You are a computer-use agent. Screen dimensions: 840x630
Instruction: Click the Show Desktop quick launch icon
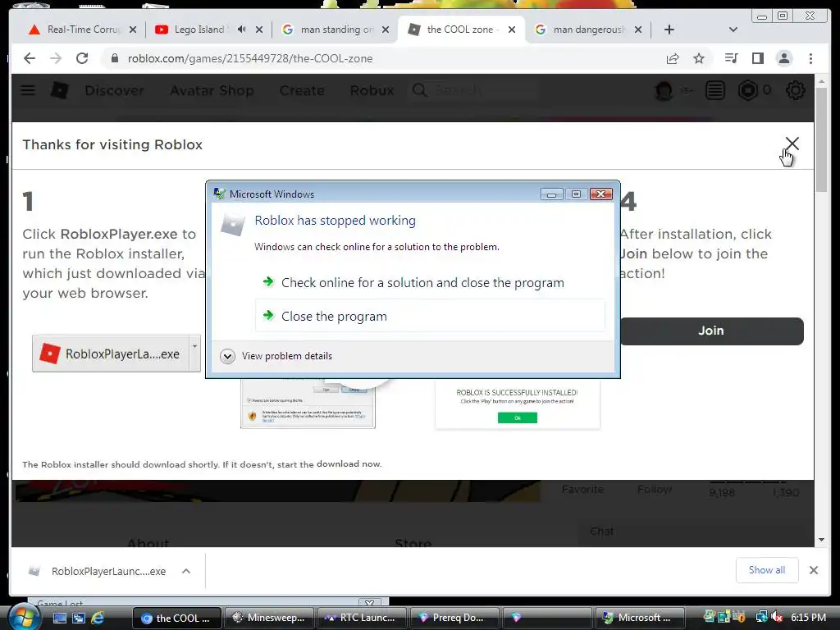click(x=60, y=618)
